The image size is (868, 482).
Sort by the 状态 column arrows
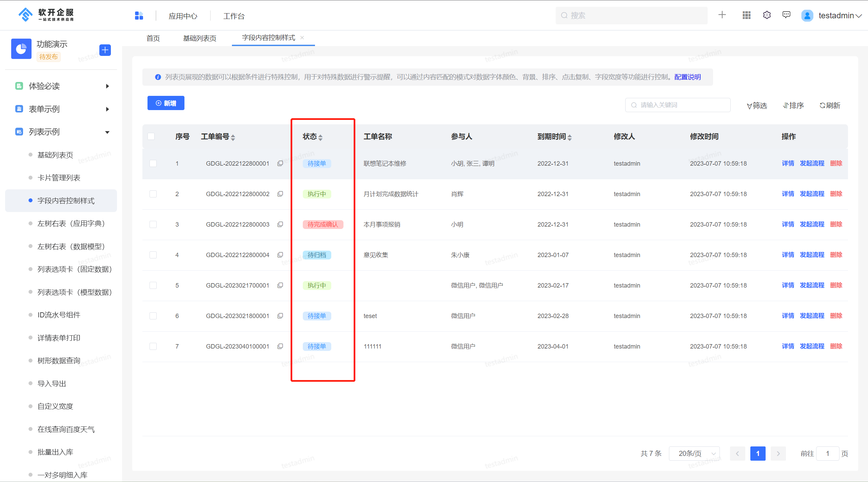pos(321,137)
